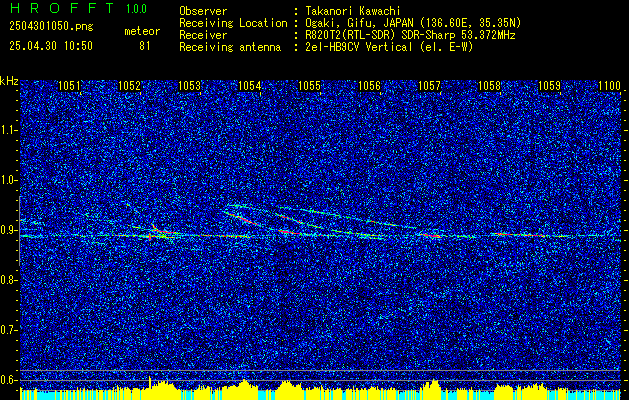
Task: Click the 1052 time marker
Action: (130, 86)
